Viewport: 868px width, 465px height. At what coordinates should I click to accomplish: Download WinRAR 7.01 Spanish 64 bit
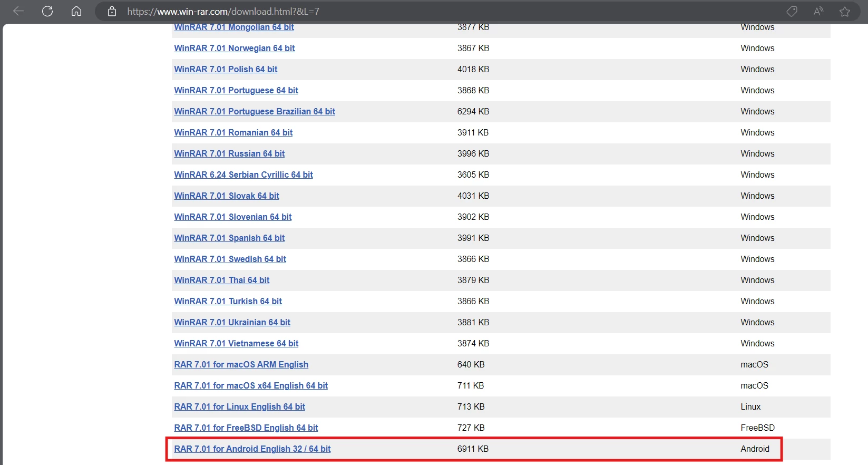tap(229, 238)
